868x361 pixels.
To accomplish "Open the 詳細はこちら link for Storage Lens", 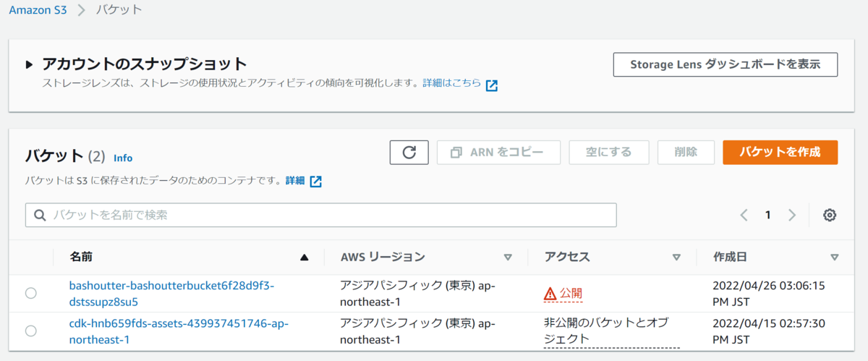I will point(452,84).
